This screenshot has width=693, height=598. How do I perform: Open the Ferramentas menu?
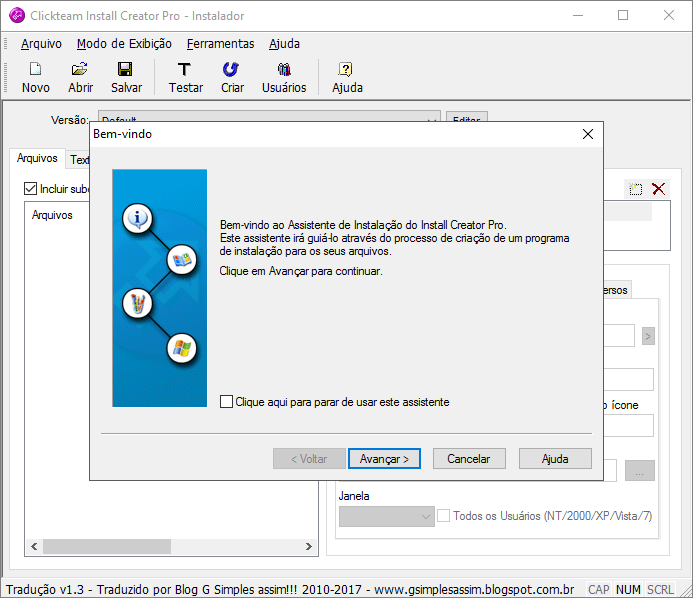point(220,44)
